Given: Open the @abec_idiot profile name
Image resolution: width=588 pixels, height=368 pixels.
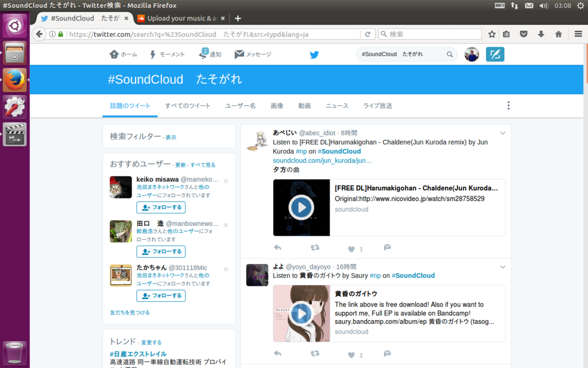Looking at the screenshot, I should coord(317,133).
